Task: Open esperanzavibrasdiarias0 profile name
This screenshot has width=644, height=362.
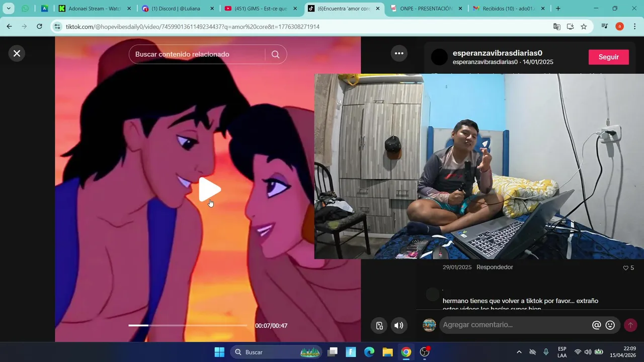Action: 498,53
